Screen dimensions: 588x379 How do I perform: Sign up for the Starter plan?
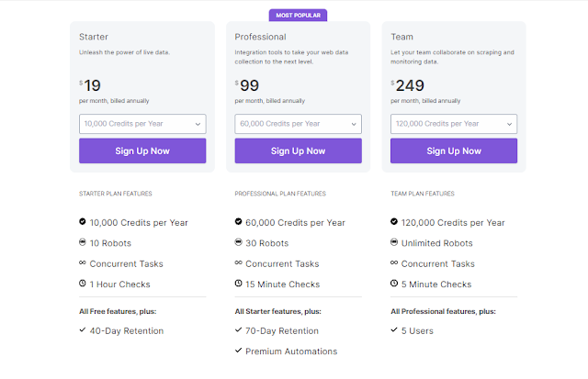[x=142, y=150]
